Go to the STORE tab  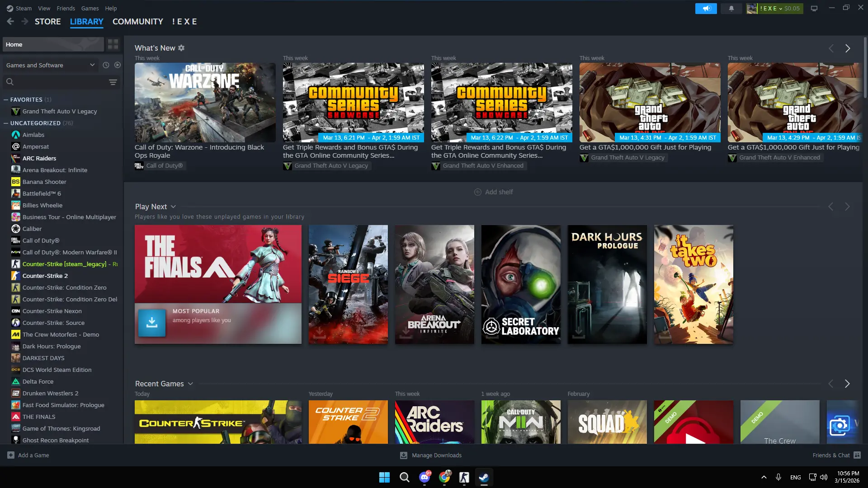pos(48,21)
